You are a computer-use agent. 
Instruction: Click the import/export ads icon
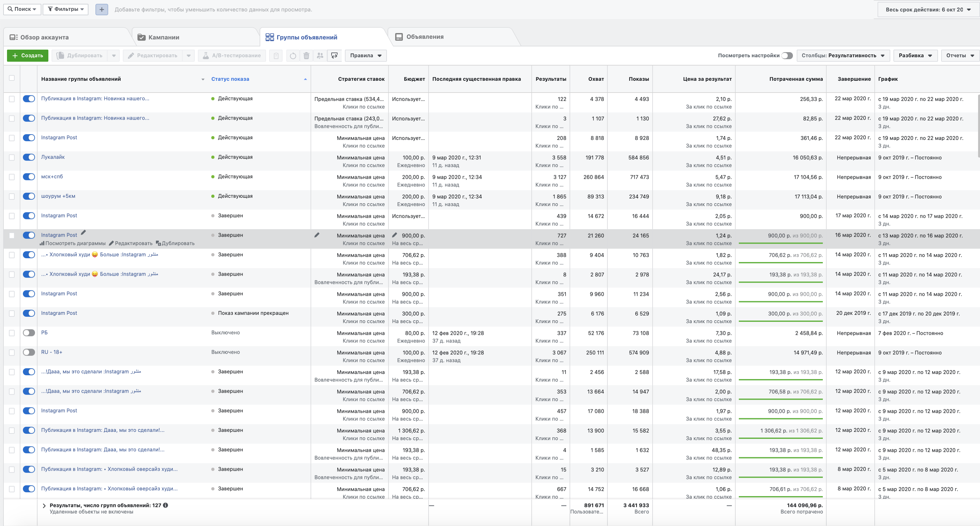[334, 56]
